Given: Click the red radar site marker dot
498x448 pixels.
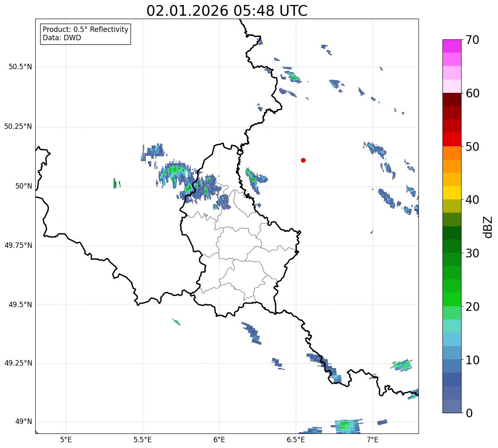Looking at the screenshot, I should tap(303, 160).
